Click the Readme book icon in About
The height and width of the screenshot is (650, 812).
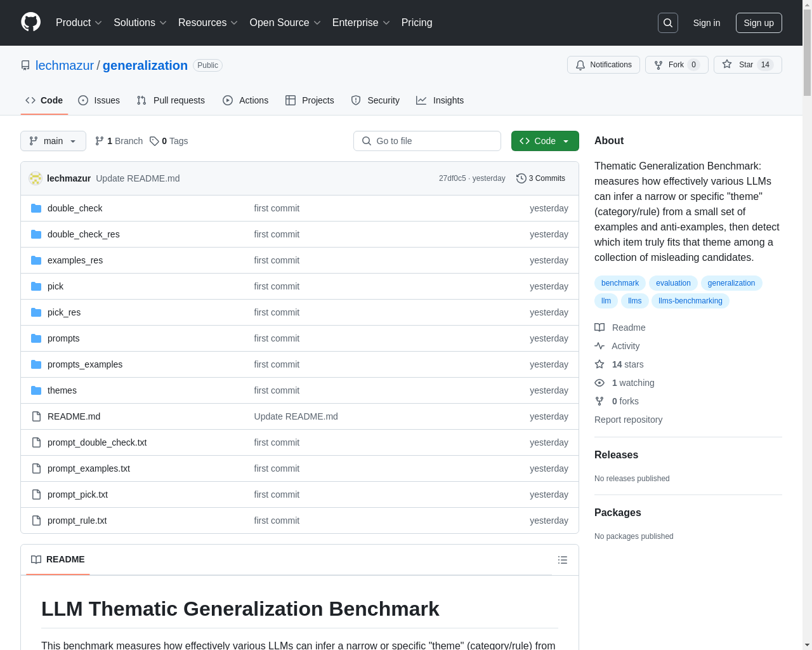point(599,328)
